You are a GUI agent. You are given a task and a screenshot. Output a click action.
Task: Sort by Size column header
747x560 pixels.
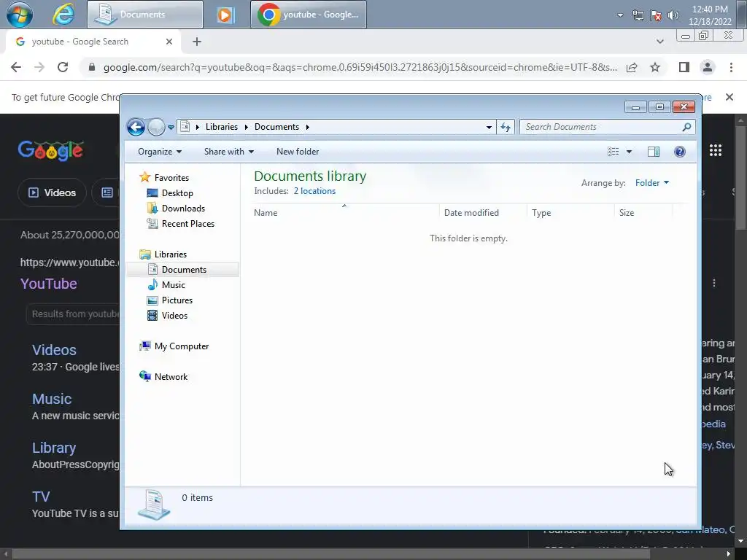pos(643,213)
